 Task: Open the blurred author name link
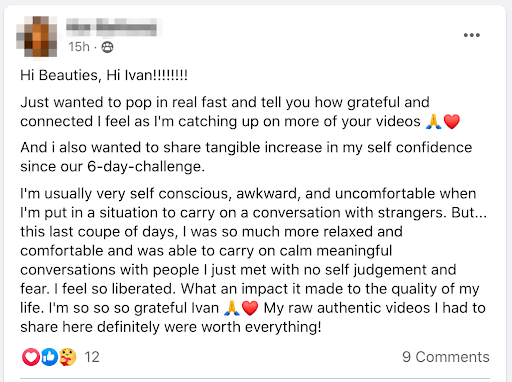(x=111, y=27)
